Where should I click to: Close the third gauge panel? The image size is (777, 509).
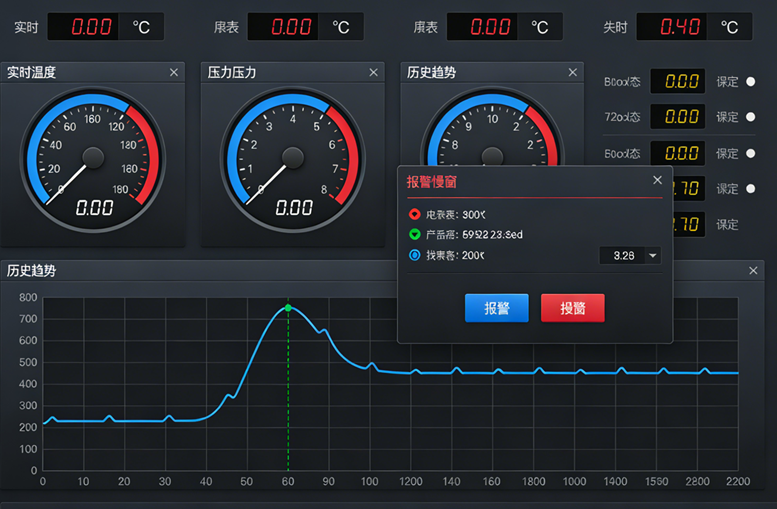pos(572,72)
